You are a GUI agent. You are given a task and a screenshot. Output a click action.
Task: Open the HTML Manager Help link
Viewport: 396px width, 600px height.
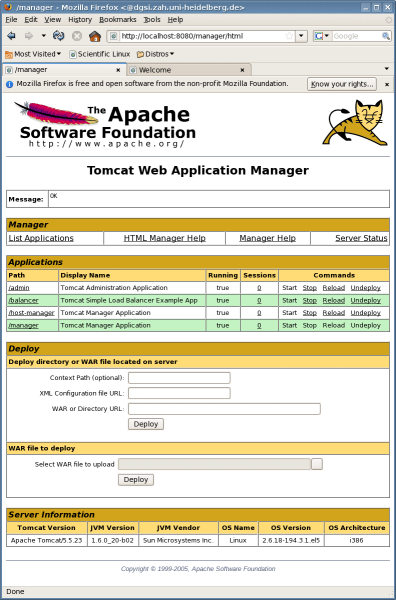pyautogui.click(x=165, y=238)
